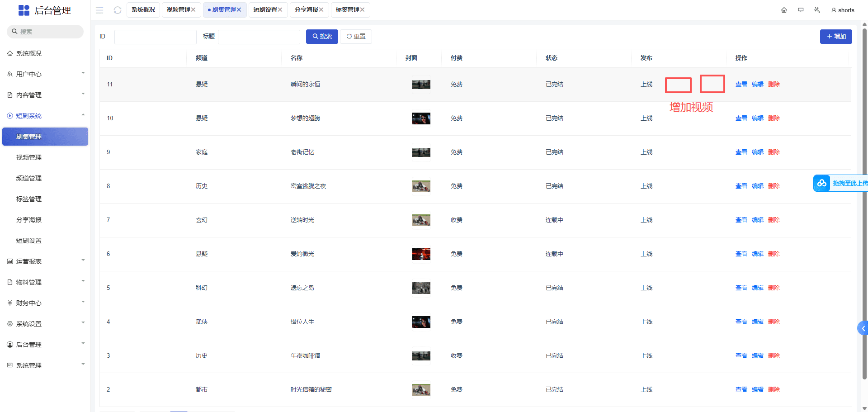Screen dimensions: 868x412
Task: Click 删除 for 逆转时光 row
Action: tap(774, 220)
